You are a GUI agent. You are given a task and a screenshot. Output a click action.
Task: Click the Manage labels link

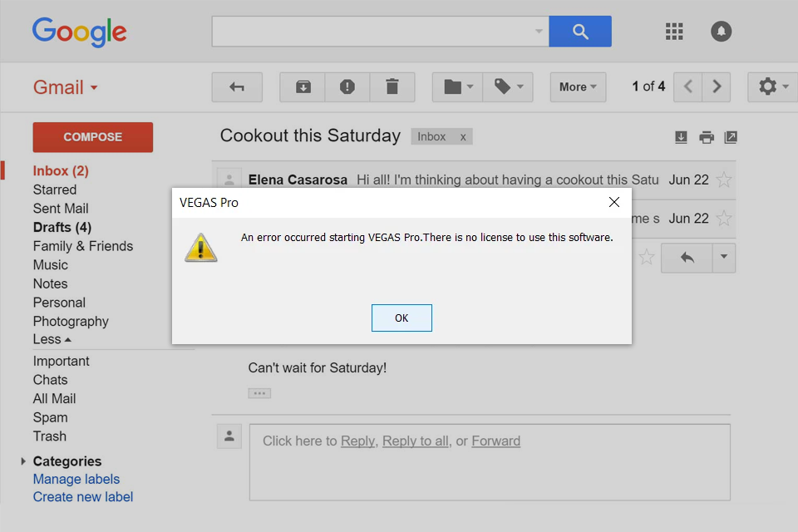point(76,480)
